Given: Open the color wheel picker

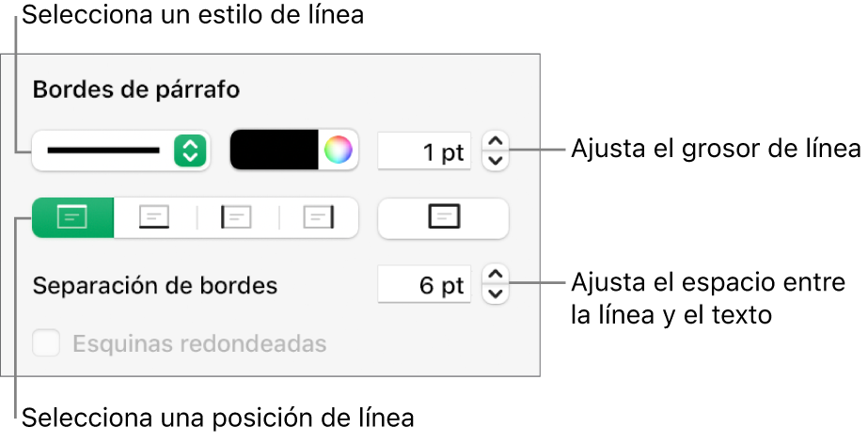Looking at the screenshot, I should 339,150.
